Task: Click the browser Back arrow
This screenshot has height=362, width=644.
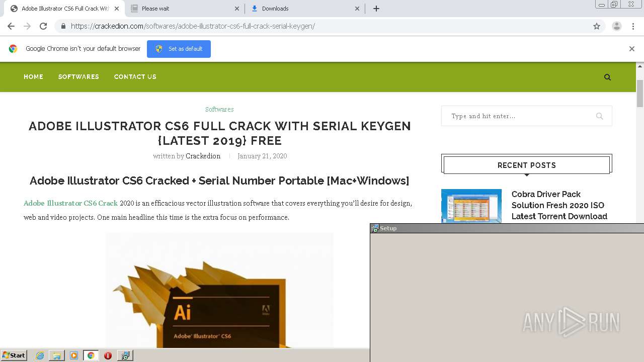Action: (11, 26)
